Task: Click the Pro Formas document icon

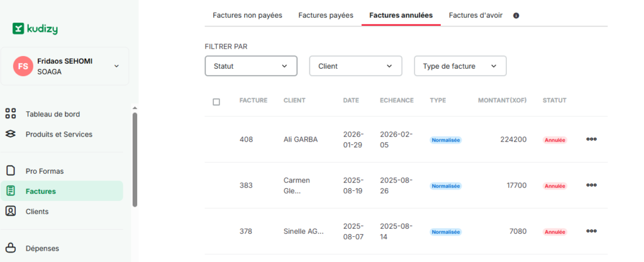Action: point(10,171)
